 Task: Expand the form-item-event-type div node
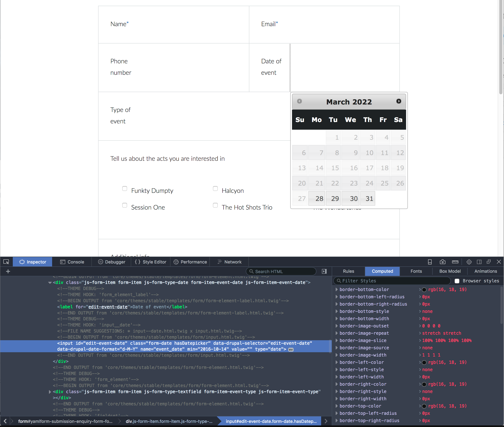tap(50, 392)
